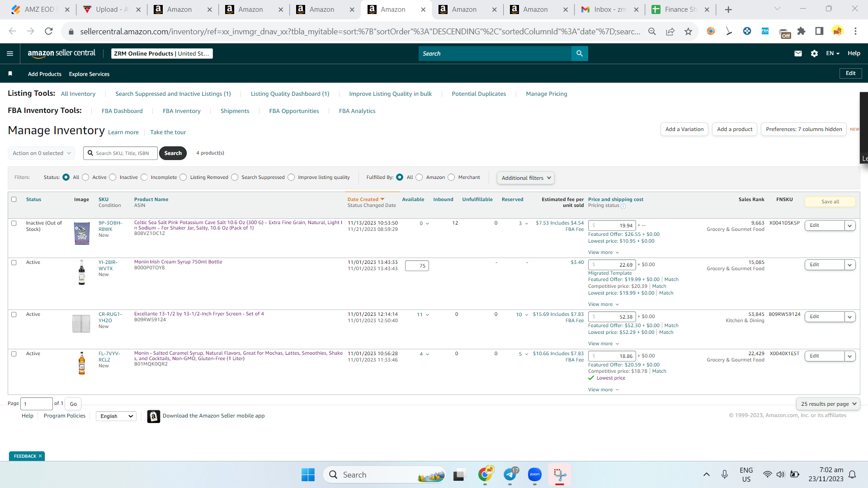
Task: Share this page using the share icon
Action: pos(670,31)
